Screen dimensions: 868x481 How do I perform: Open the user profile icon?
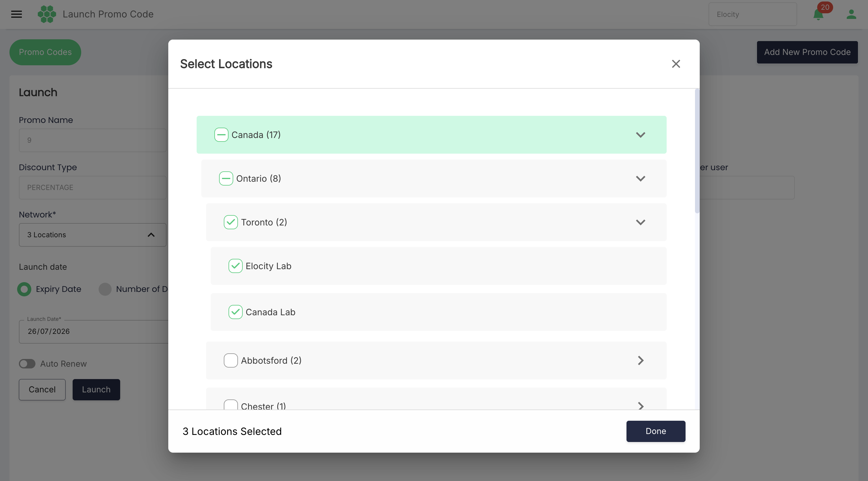click(851, 14)
